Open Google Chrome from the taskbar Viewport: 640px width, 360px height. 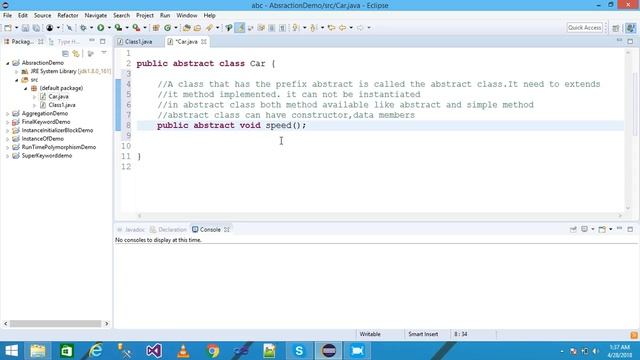point(212,351)
